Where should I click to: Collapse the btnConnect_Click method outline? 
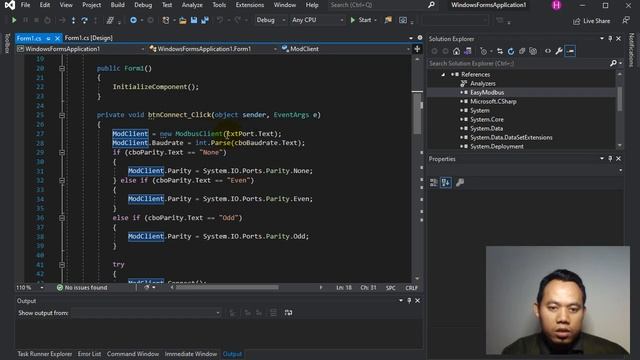[62, 116]
